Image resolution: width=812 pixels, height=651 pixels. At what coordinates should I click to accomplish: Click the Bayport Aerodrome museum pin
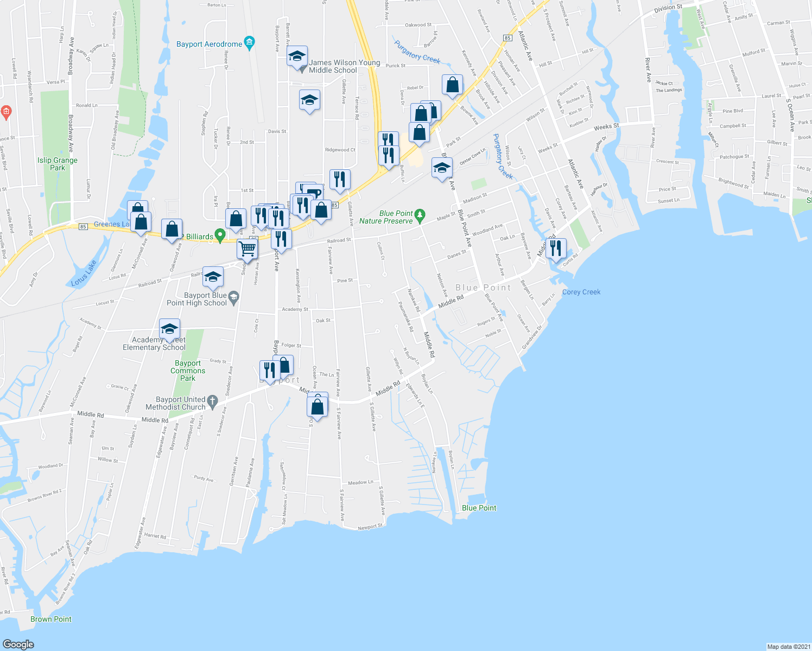250,43
